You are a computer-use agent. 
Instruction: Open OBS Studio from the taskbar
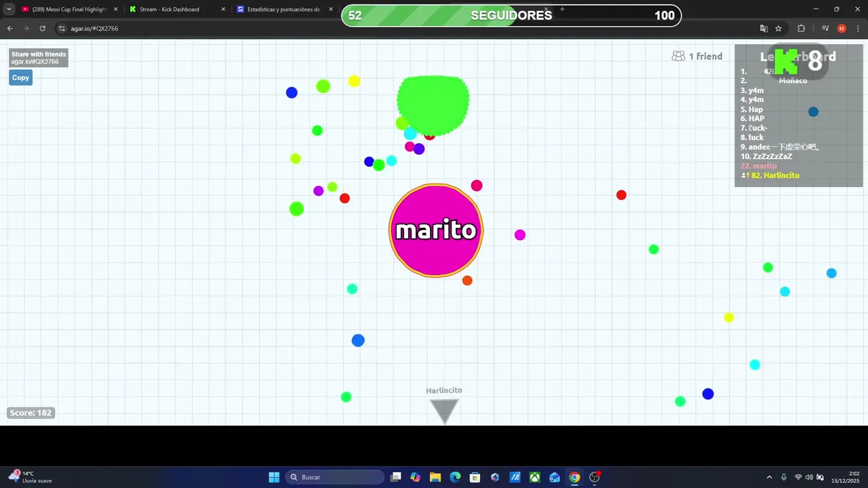coord(595,477)
